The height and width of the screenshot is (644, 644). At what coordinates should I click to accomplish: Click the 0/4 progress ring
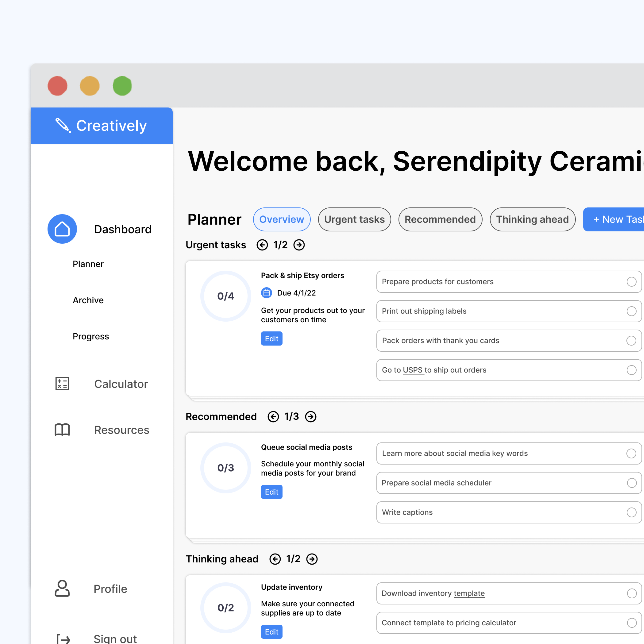click(226, 296)
